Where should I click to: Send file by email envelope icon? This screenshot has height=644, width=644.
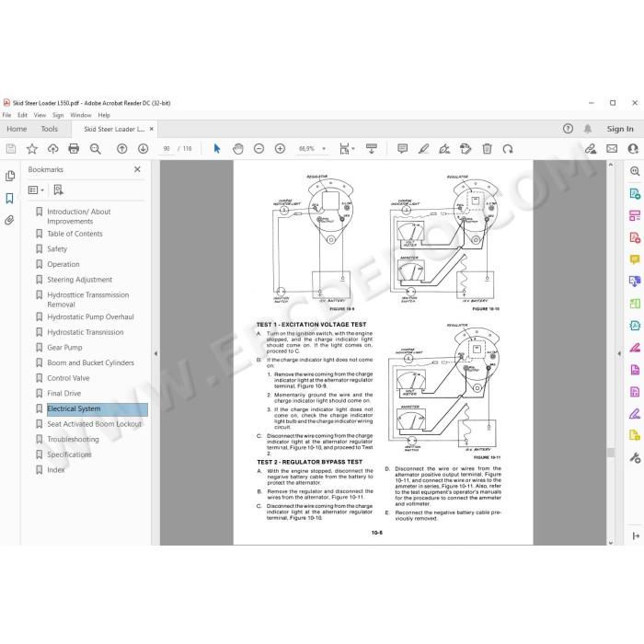click(x=612, y=149)
